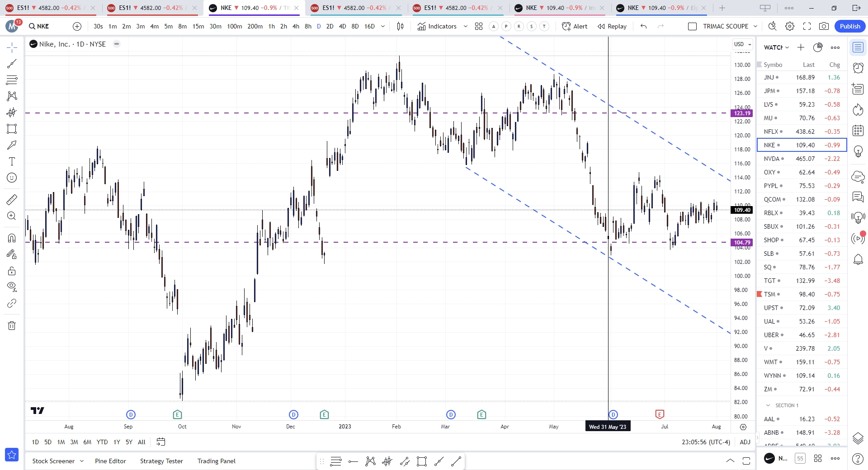Select the 15m timeframe
This screenshot has height=470, width=868.
198,26
